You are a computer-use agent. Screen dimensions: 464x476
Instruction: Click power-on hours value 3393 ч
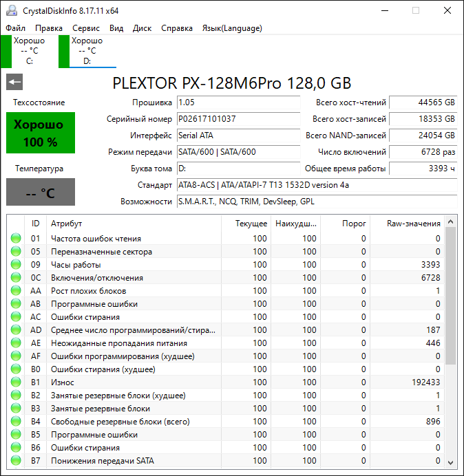[423, 169]
